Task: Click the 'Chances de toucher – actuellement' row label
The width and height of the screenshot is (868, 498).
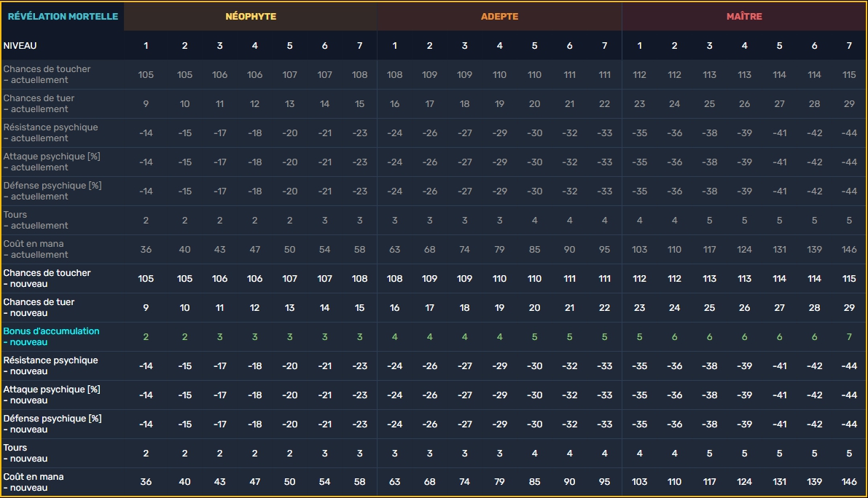Action: [x=47, y=74]
